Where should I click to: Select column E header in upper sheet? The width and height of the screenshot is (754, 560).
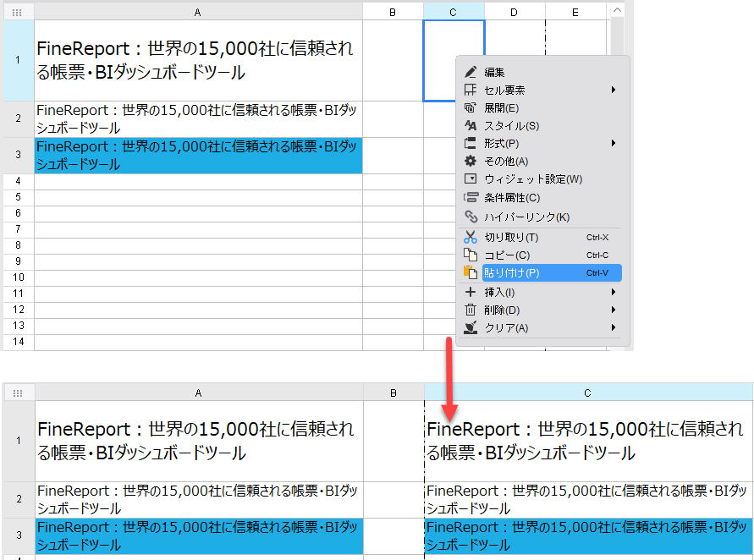(x=575, y=13)
